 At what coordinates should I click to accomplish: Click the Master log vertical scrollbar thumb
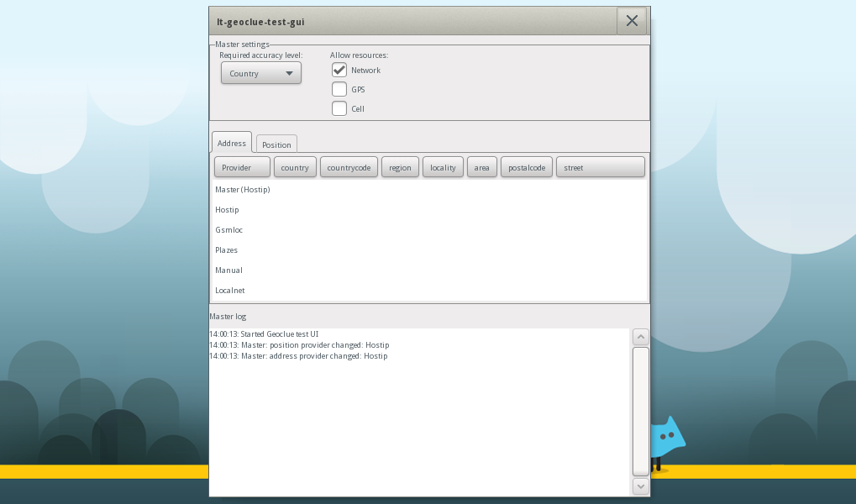click(640, 411)
